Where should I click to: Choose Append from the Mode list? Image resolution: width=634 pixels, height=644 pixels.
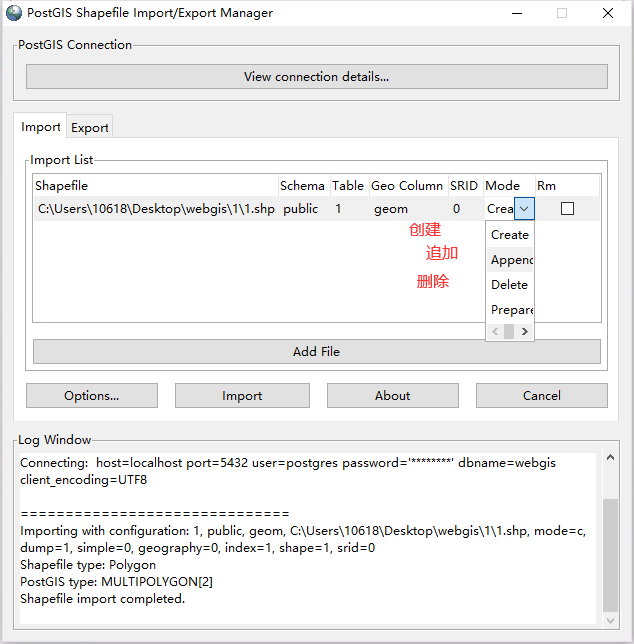click(510, 260)
